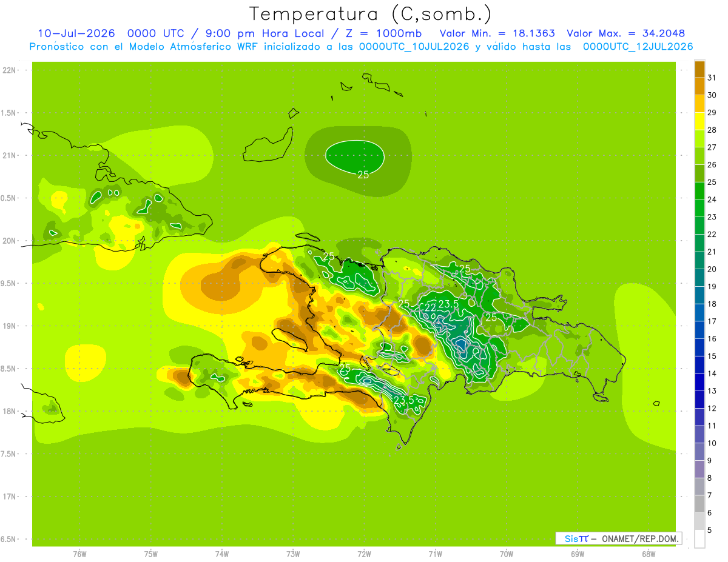The image size is (728, 562).
Task: Click the latitude axis label '18N'
Action: pyautogui.click(x=10, y=412)
